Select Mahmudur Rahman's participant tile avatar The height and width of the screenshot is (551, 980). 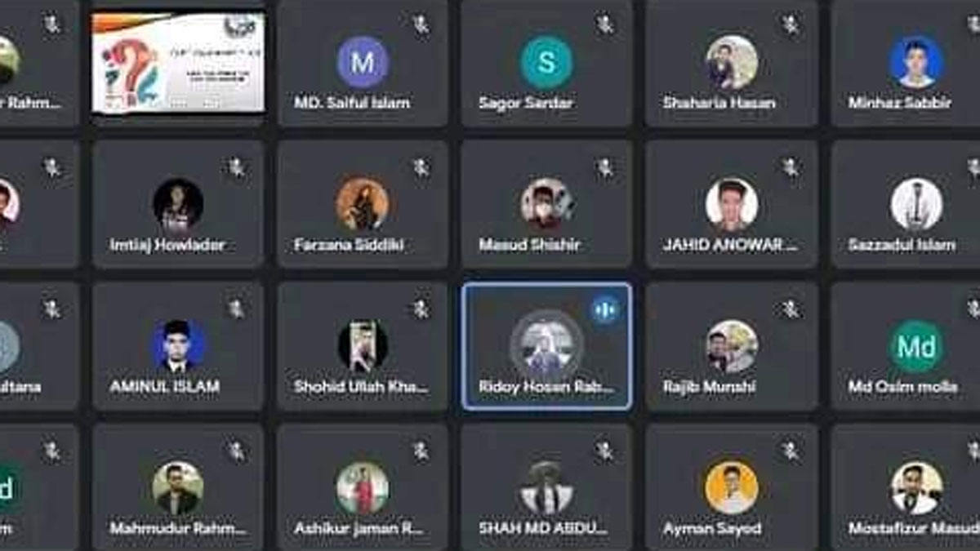pyautogui.click(x=178, y=488)
